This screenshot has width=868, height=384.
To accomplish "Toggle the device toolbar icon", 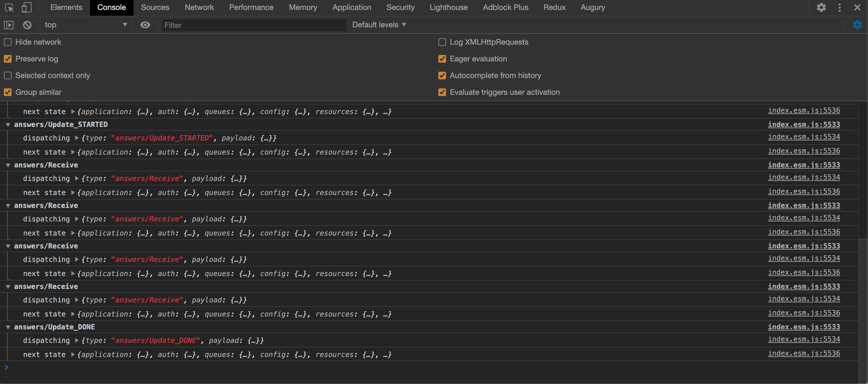I will [x=26, y=7].
